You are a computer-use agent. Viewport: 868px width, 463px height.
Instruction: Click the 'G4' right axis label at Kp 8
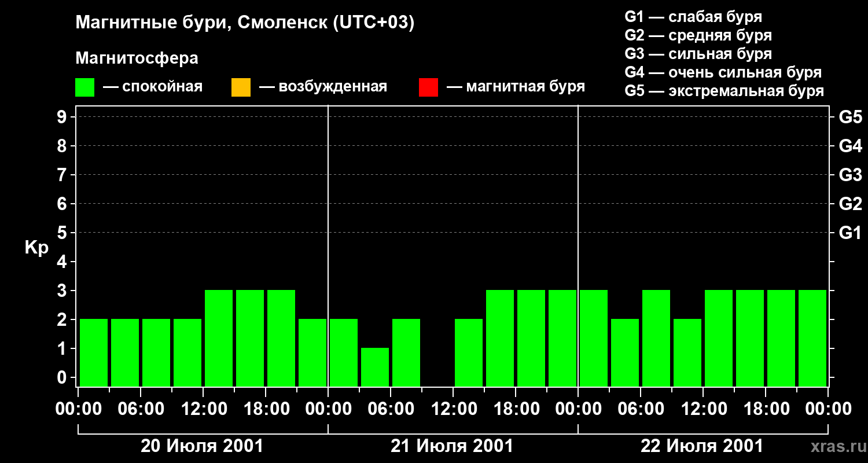[x=851, y=146]
